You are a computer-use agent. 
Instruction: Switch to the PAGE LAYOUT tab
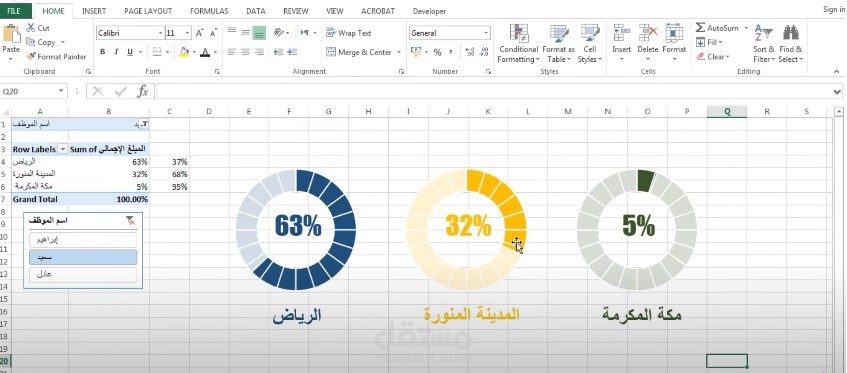point(148,11)
